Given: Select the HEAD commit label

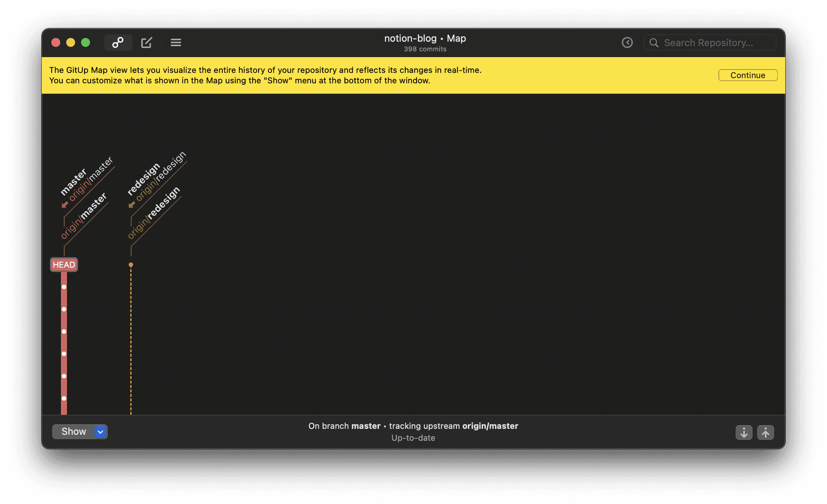Looking at the screenshot, I should pos(64,265).
